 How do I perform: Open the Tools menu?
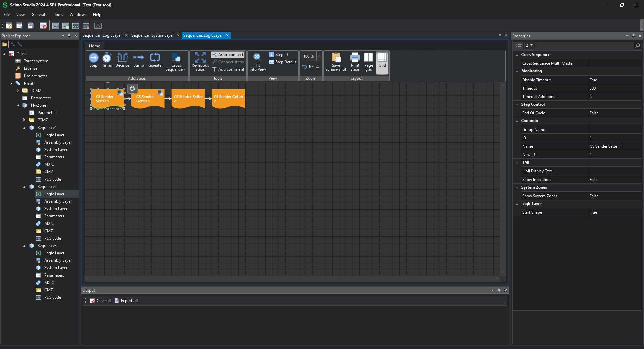tap(58, 15)
